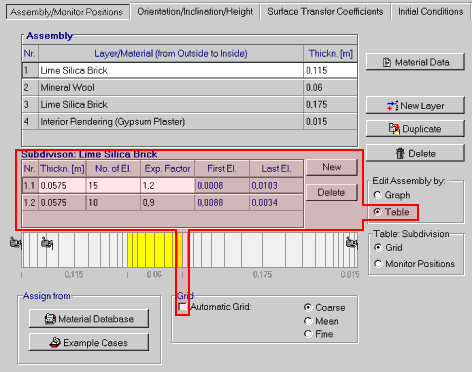The width and height of the screenshot is (472, 372).
Task: Choose Grid under Table: Subdivision
Action: [388, 248]
